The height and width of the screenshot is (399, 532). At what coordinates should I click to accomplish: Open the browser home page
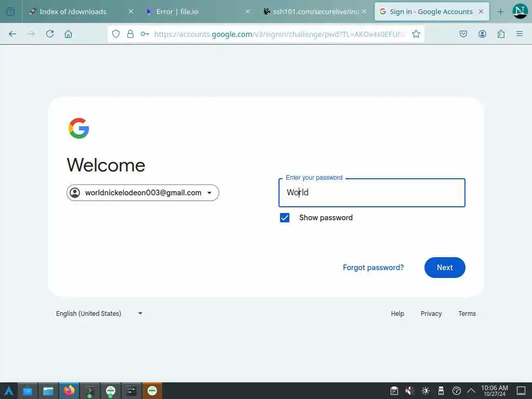(x=68, y=34)
